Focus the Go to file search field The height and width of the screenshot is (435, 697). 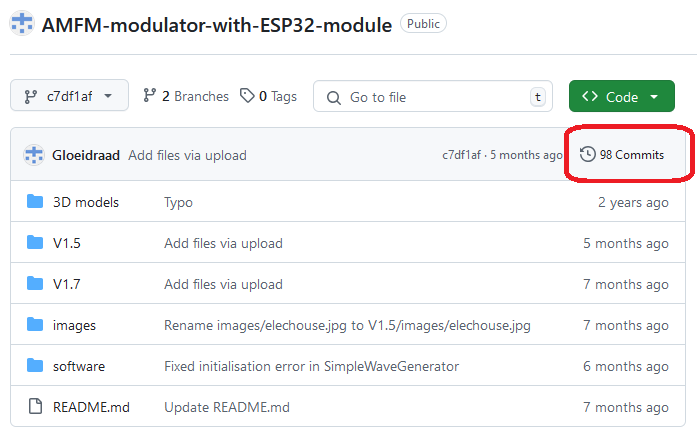click(x=433, y=96)
